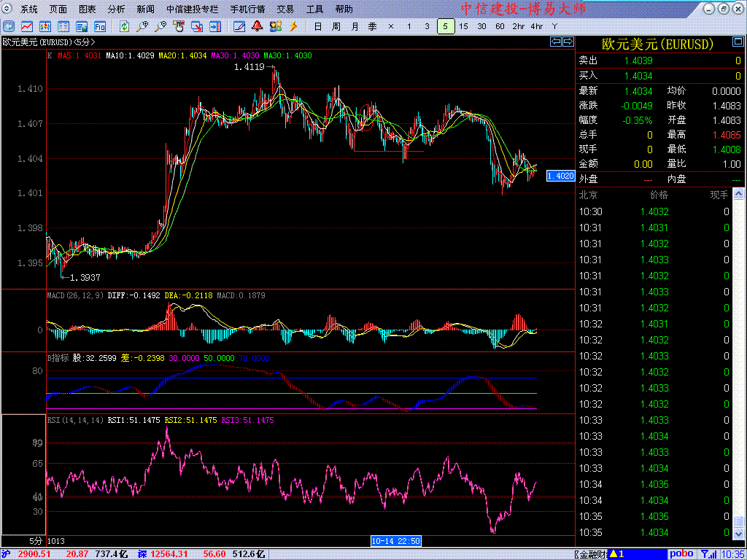The image size is (747, 560).
Task: Open the 分析 menu
Action: click(116, 9)
